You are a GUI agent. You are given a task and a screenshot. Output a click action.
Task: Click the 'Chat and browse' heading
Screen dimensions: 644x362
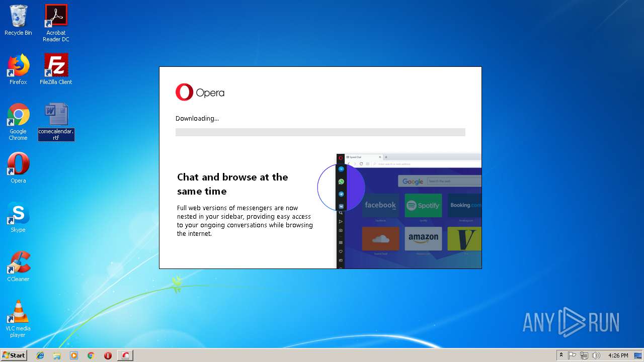(x=232, y=184)
